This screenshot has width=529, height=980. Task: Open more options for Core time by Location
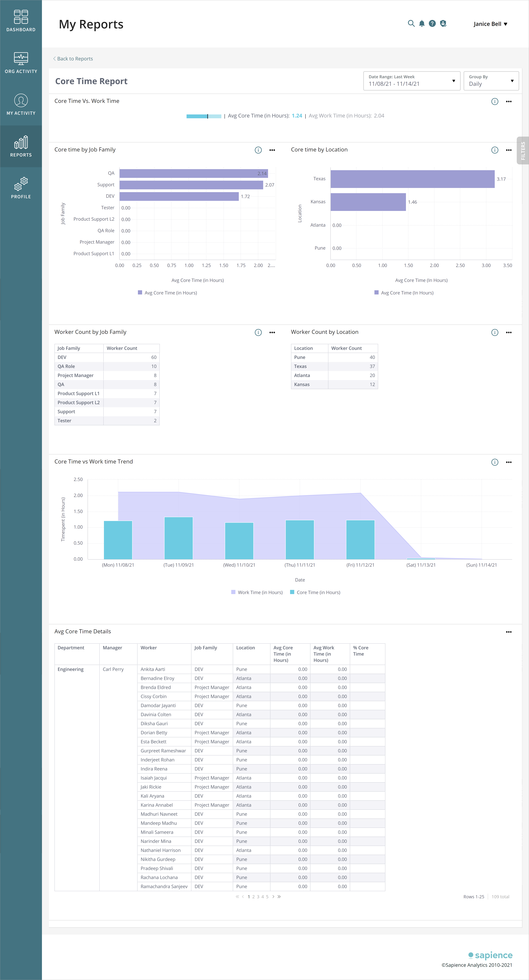(x=509, y=150)
